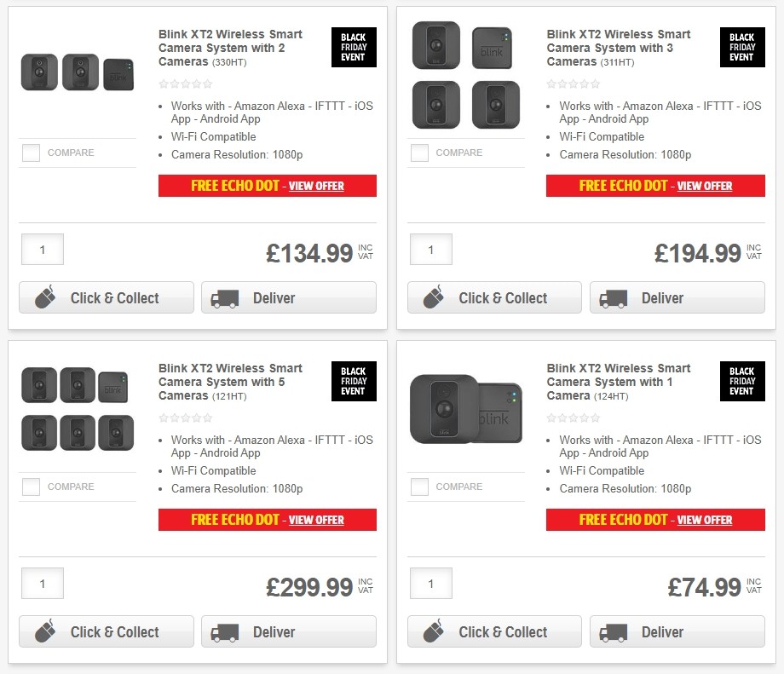784x674 pixels.
Task: Open VIEW OFFER link under 1 Camera system
Action: pyautogui.click(x=705, y=520)
